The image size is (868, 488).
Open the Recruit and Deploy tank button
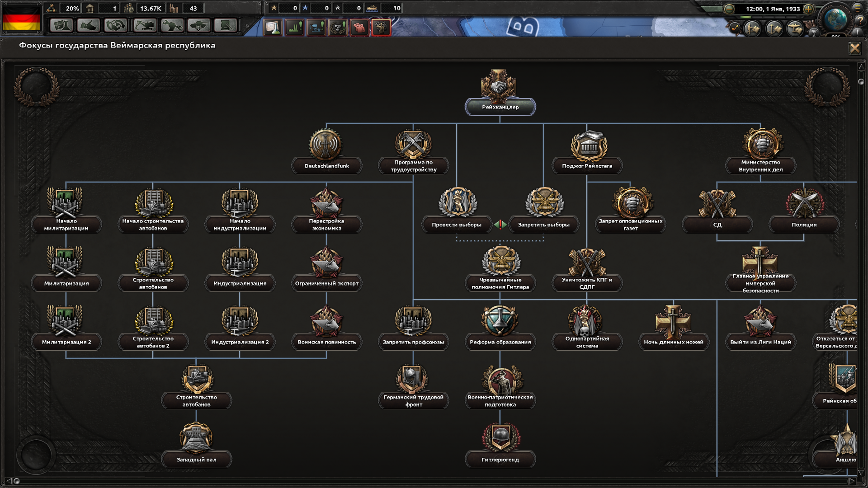[199, 26]
